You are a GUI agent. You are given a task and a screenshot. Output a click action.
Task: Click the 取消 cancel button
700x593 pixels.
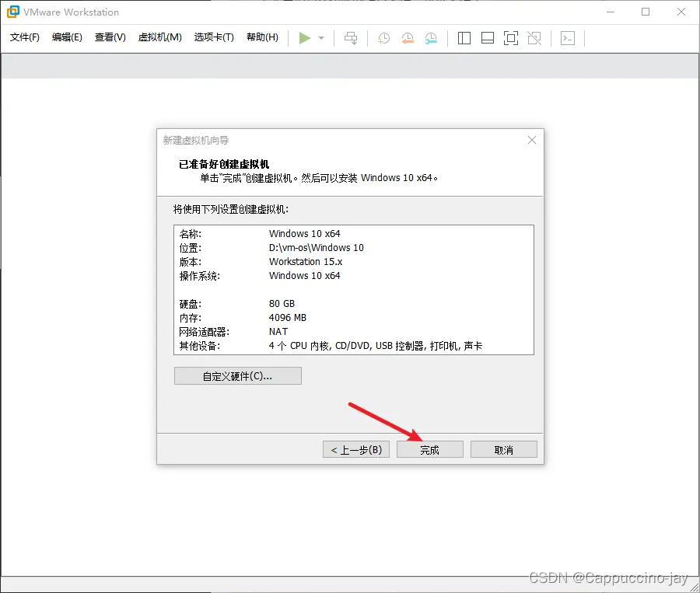[x=503, y=449]
